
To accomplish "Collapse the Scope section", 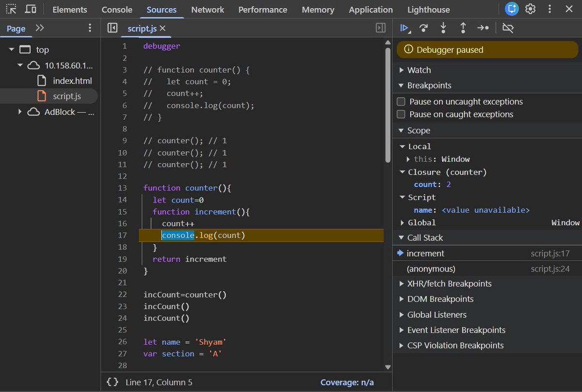I will (402, 131).
